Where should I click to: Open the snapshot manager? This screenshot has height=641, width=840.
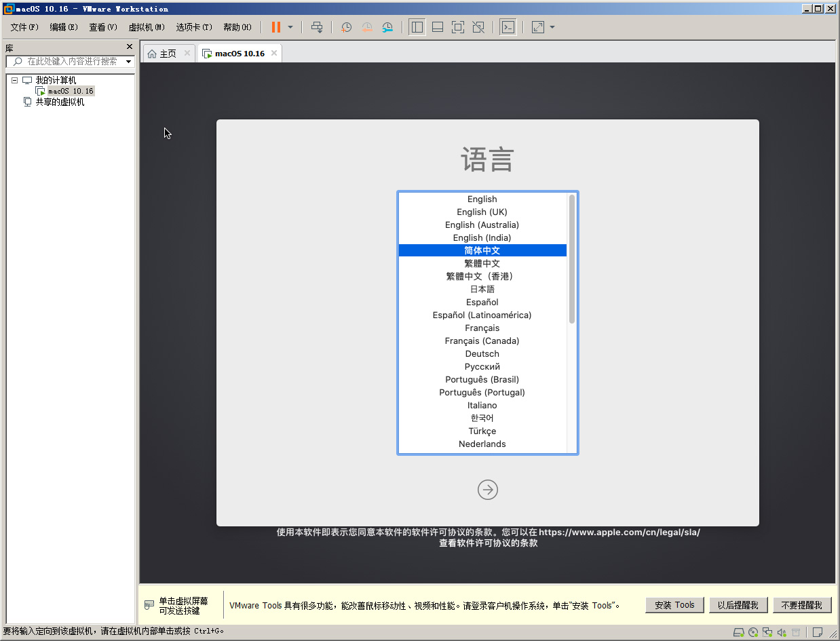(x=387, y=27)
